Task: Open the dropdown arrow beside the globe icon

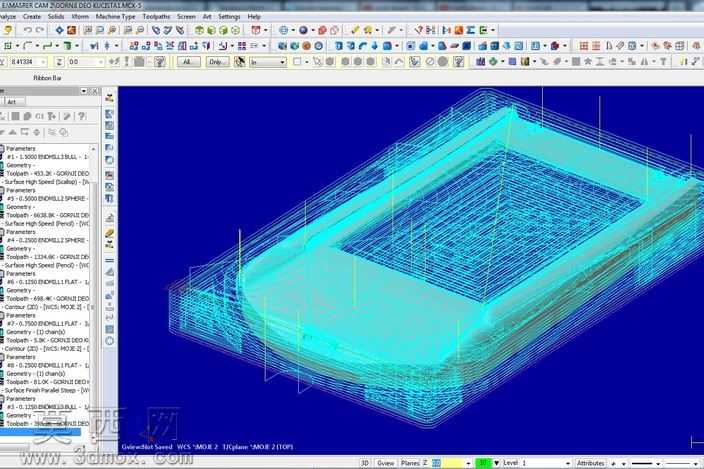Action: (293, 30)
